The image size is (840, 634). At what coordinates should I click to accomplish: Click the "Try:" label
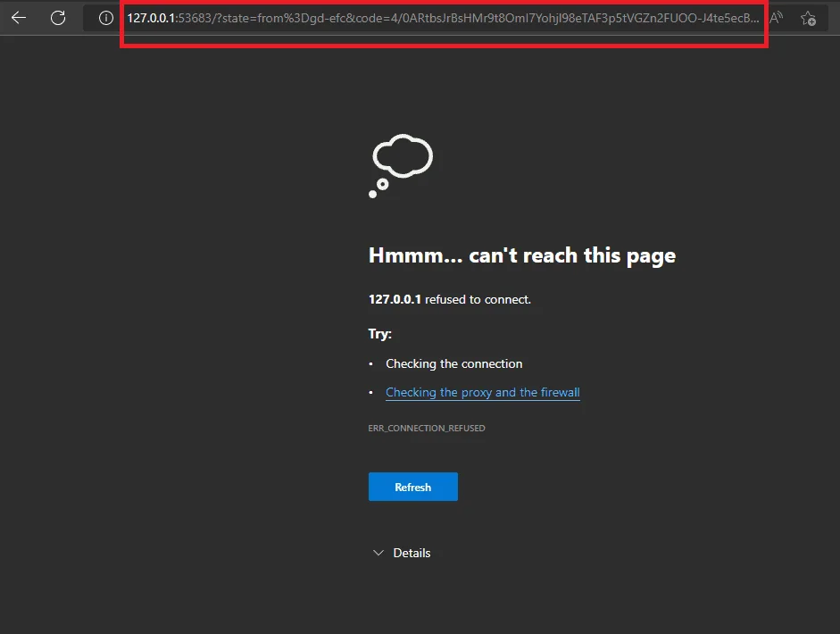tap(379, 334)
